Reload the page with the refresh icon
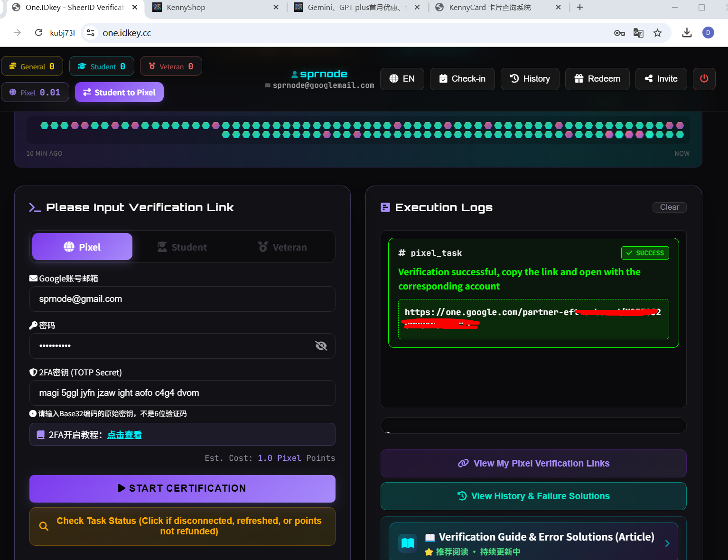 coord(39,33)
